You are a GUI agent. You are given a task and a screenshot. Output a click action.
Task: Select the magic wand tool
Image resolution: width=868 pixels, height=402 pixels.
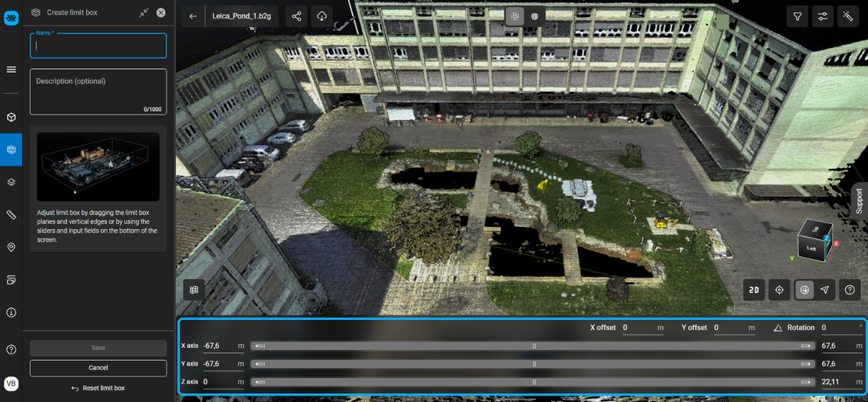[x=848, y=16]
